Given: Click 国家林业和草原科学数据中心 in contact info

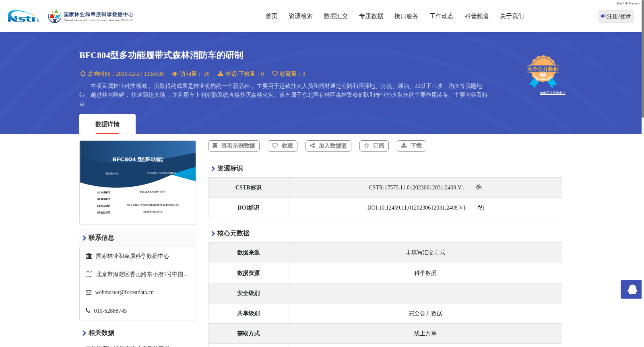Looking at the screenshot, I should tap(132, 256).
